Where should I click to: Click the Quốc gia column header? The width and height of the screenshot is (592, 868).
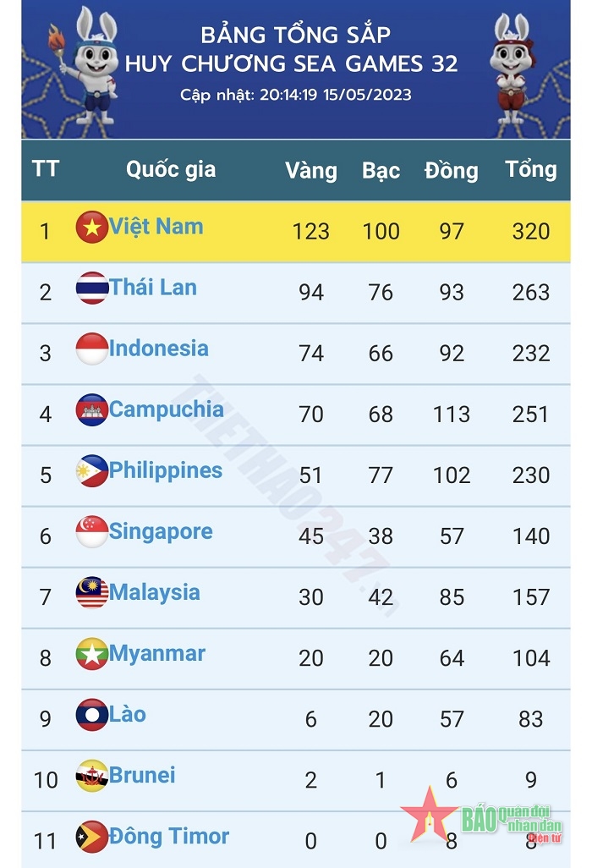[171, 169]
